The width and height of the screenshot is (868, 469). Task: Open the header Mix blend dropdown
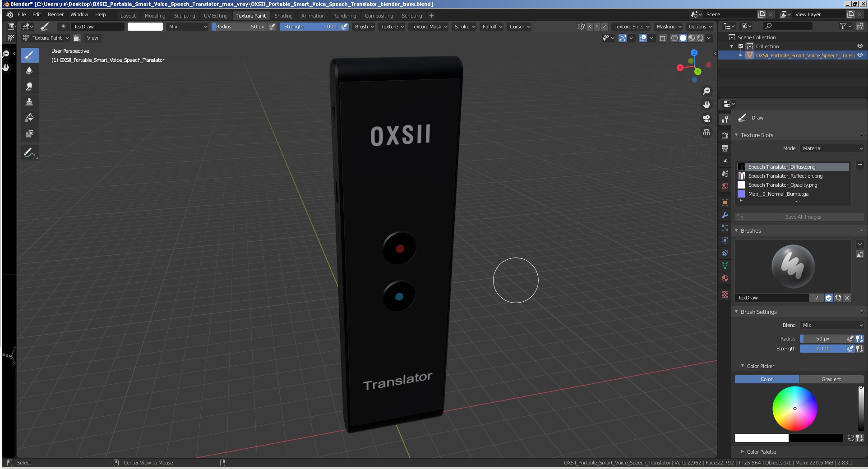pyautogui.click(x=188, y=27)
